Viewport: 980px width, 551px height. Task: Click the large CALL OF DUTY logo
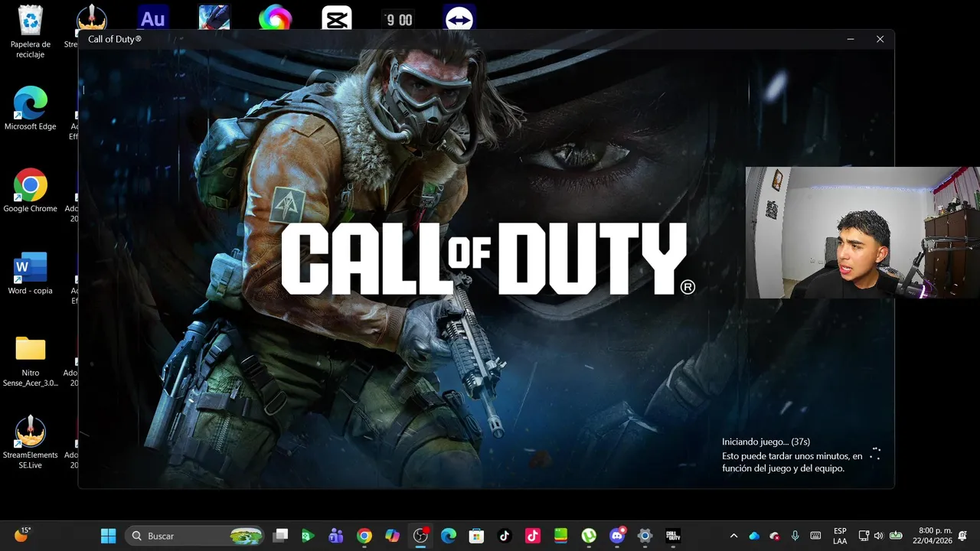[x=488, y=259]
